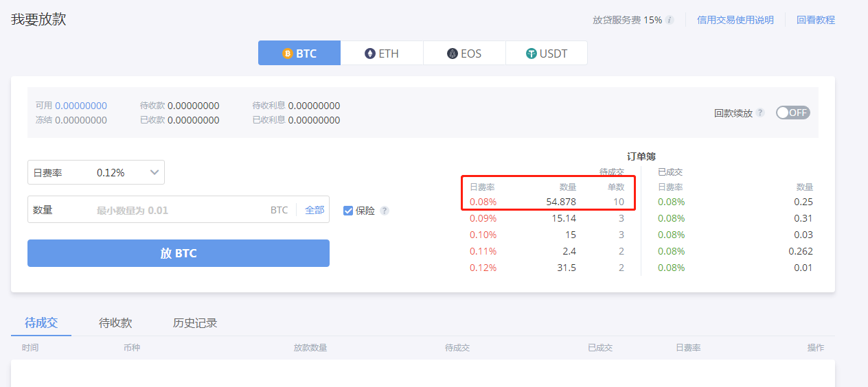Image resolution: width=868 pixels, height=387 pixels.
Task: Click the 我要放款 page title
Action: coord(38,19)
